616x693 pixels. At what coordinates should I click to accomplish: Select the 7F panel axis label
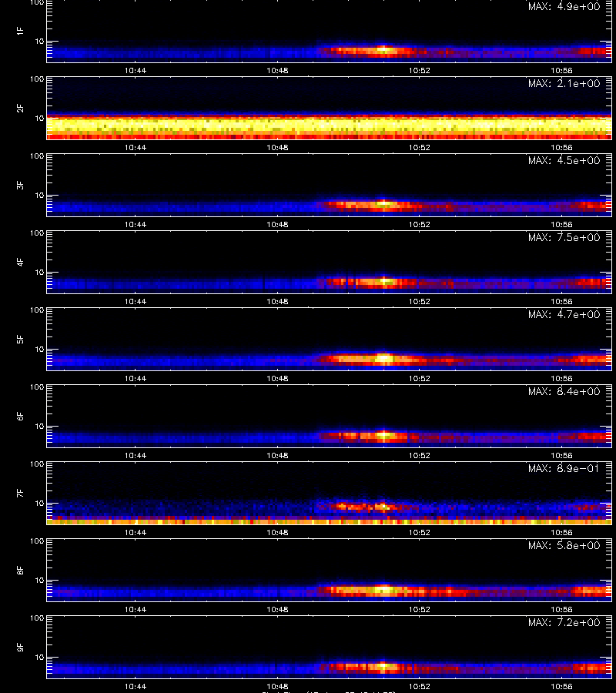point(20,494)
